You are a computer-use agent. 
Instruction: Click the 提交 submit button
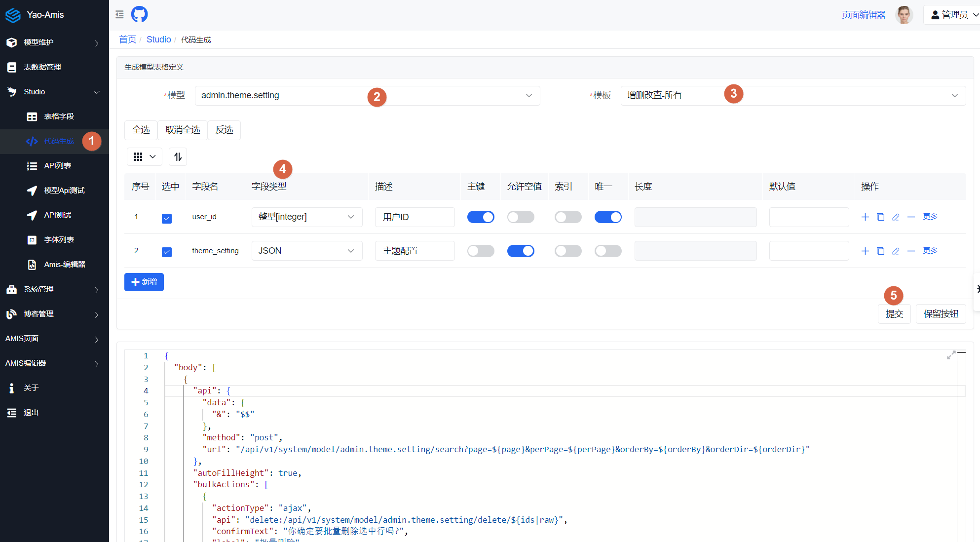pyautogui.click(x=894, y=314)
